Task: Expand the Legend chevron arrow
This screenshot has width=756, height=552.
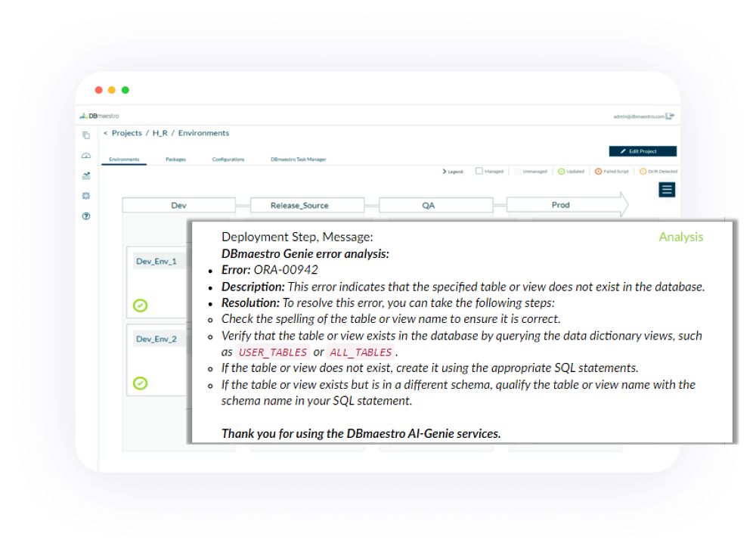Action: click(445, 172)
